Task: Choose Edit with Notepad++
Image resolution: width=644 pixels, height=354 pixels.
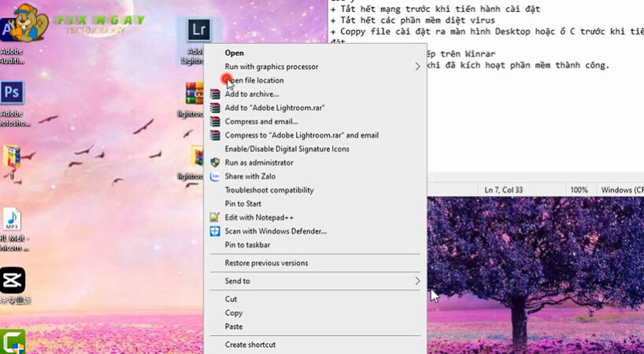Action: [316, 217]
